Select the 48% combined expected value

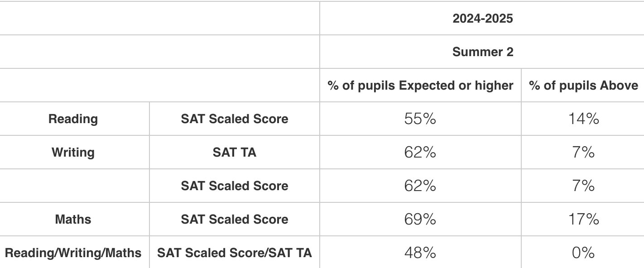click(x=420, y=253)
